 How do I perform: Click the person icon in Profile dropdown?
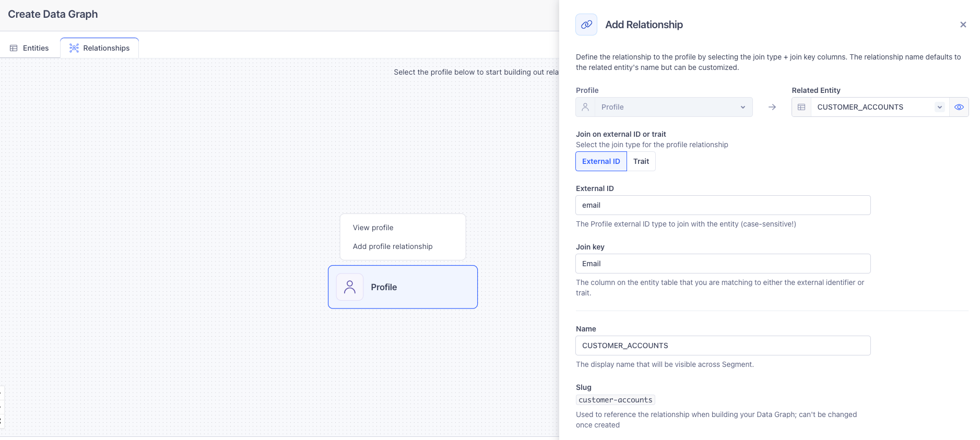(x=585, y=107)
